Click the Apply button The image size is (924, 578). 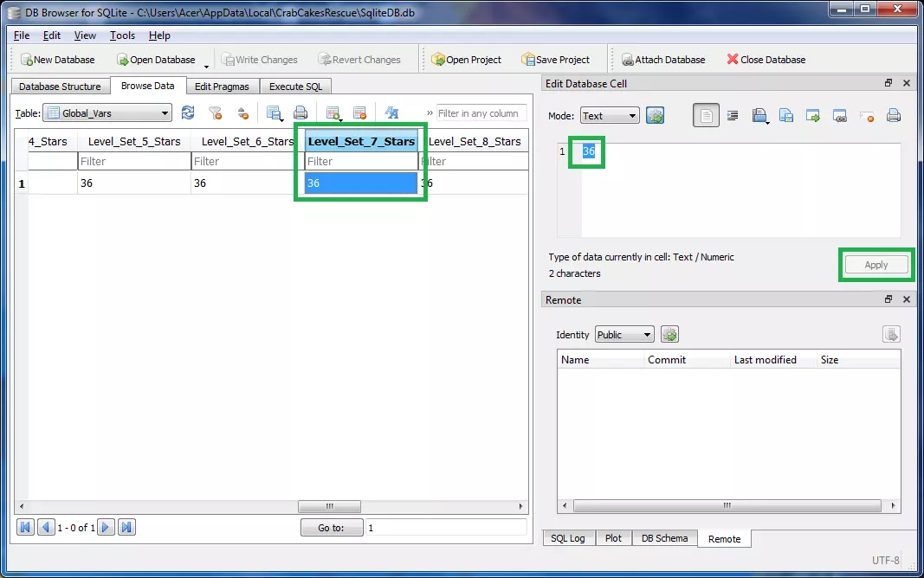(876, 265)
